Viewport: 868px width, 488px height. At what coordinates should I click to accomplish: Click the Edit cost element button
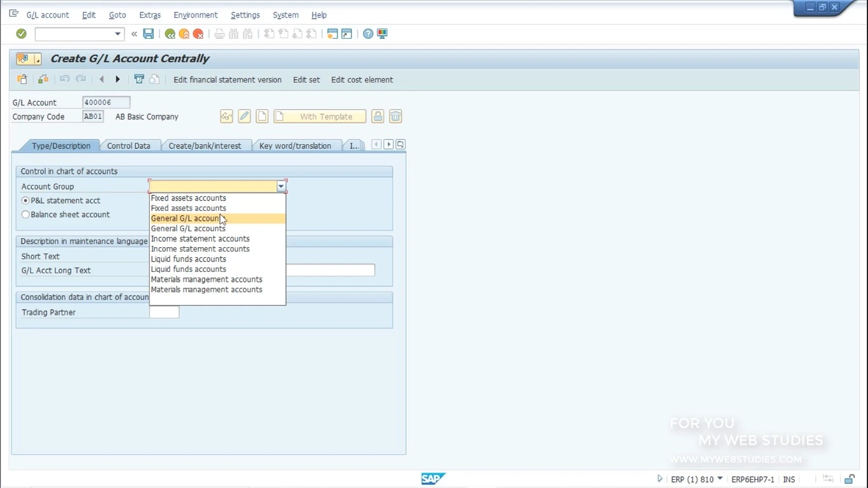tap(362, 80)
